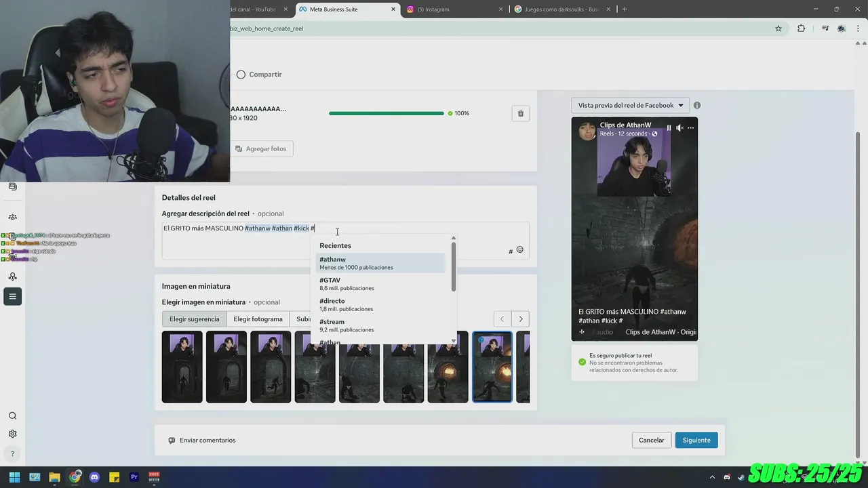
Task: Close the Meta Business Suite tab
Action: click(393, 9)
